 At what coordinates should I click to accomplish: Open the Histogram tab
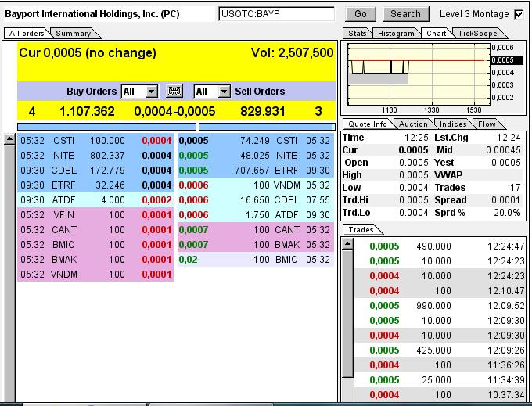[396, 33]
